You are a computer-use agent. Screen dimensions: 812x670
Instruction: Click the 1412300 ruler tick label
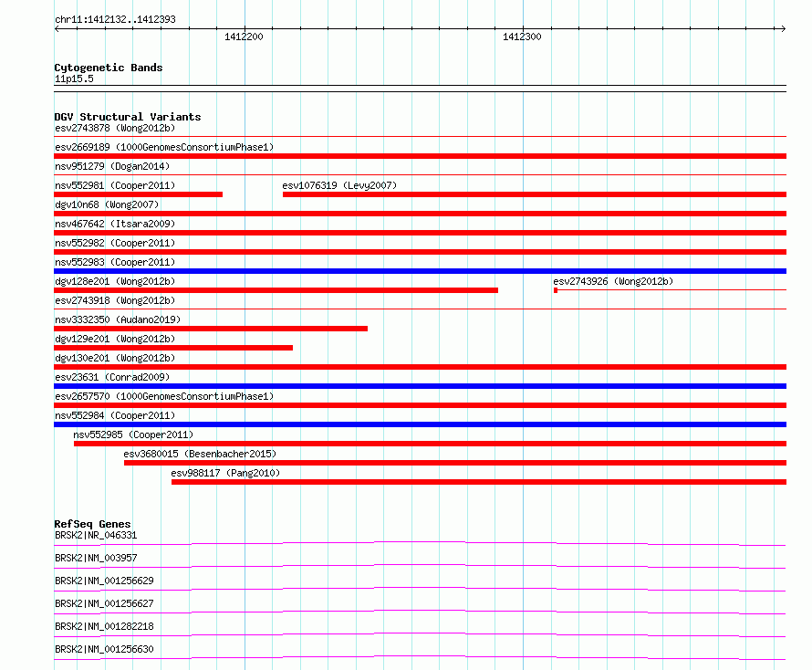pos(522,37)
